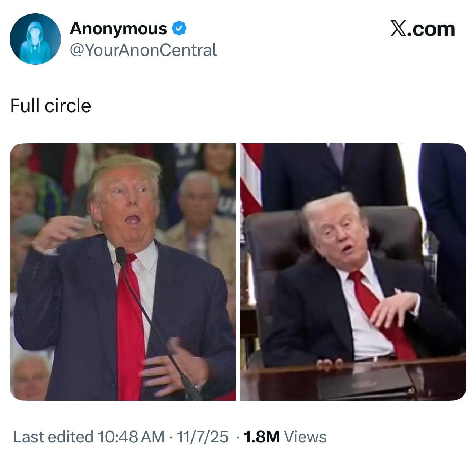This screenshot has width=476, height=455.
Task: Click the Anonymous display name
Action: [118, 29]
